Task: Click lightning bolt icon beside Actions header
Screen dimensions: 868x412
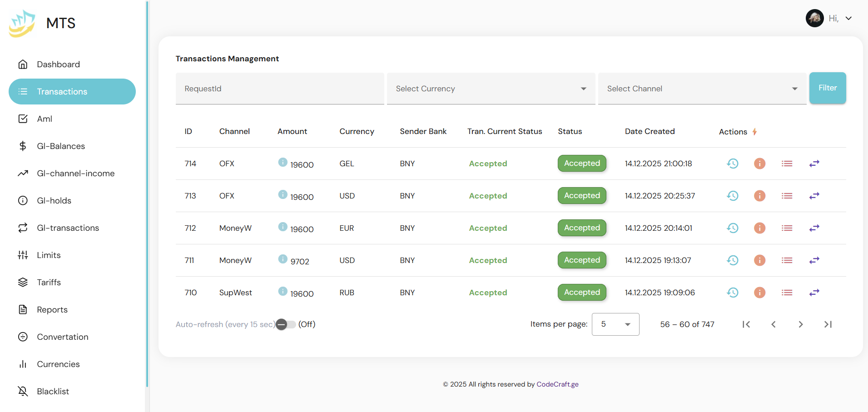Action: [x=754, y=132]
